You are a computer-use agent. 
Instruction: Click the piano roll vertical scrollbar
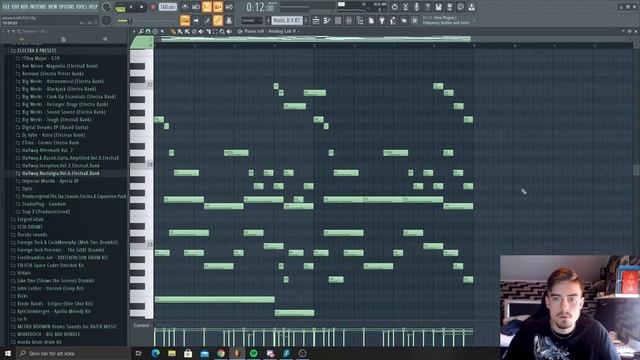[x=636, y=170]
